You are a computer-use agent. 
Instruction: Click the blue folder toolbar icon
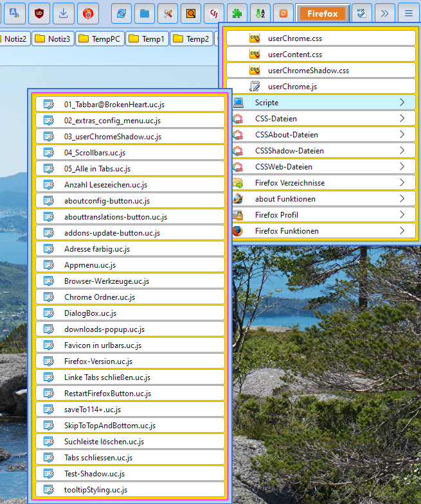coord(145,13)
